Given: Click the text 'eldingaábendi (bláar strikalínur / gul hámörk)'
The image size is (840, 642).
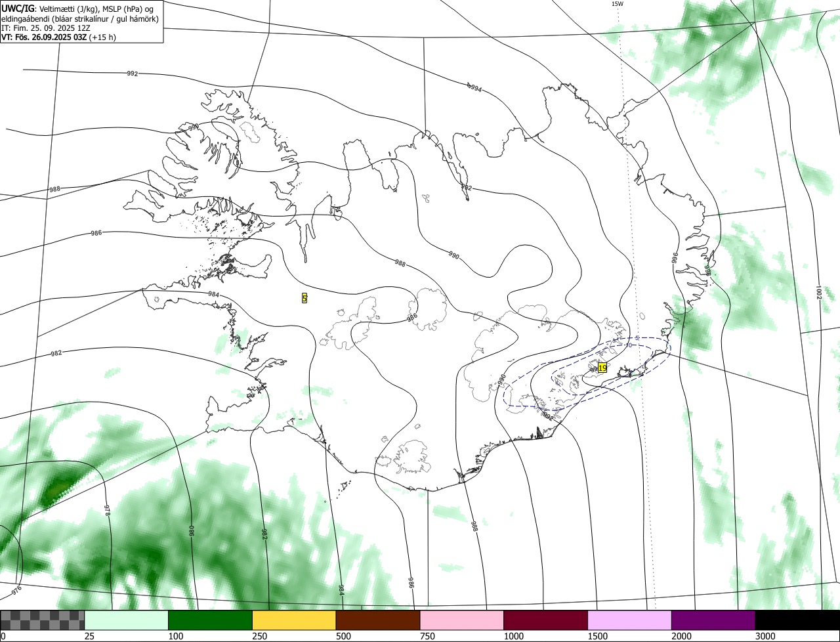Looking at the screenshot, I should pos(79,18).
